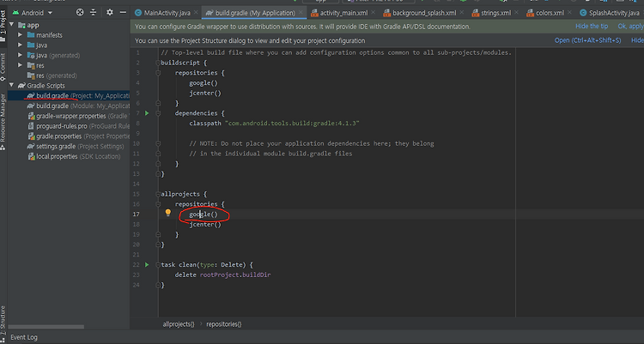644x344 pixels.
Task: Open the Project tool window tab
Action: coord(3,27)
